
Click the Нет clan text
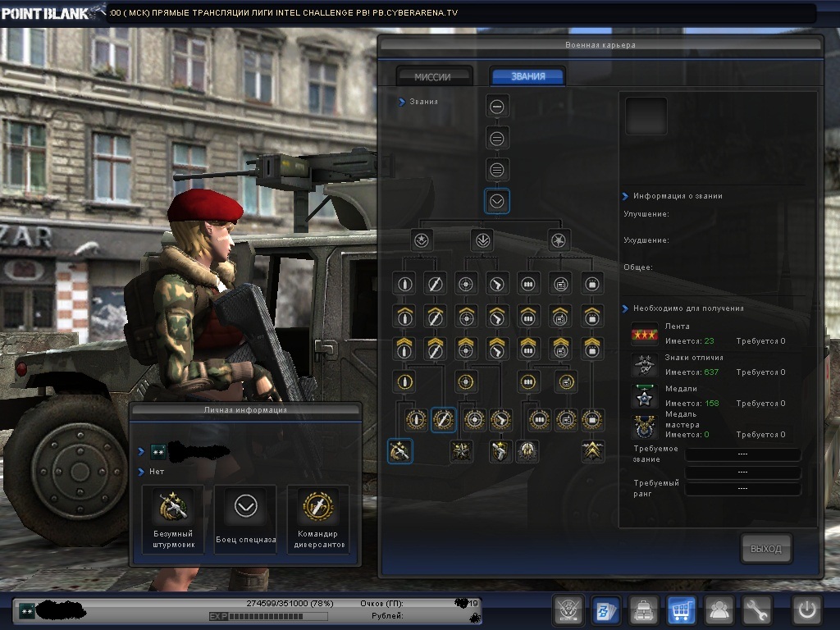click(x=157, y=472)
